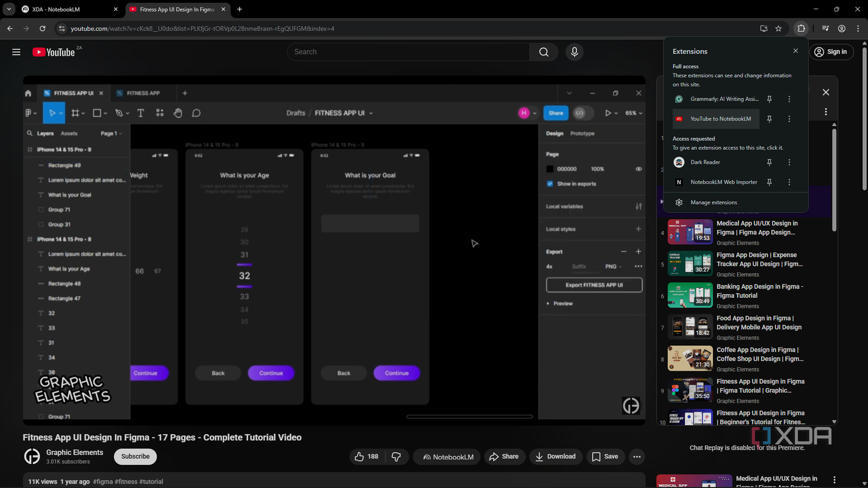Go to YouTube home via logo

click(54, 52)
